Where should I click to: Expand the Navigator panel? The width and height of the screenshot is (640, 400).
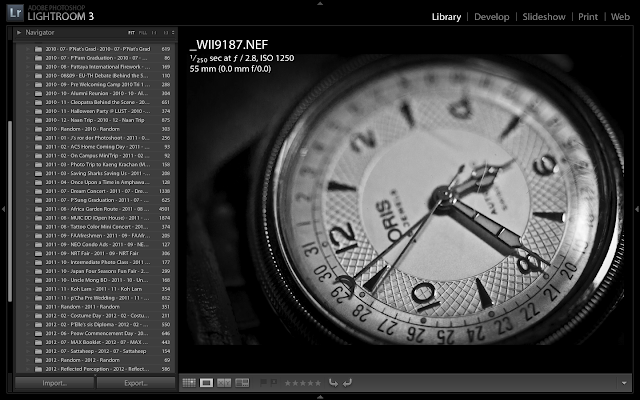point(19,33)
